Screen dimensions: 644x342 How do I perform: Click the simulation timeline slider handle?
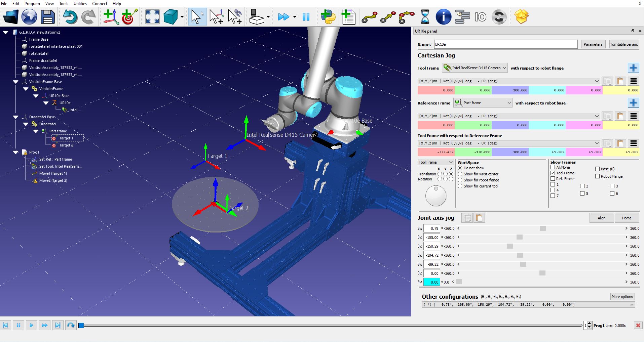click(81, 325)
